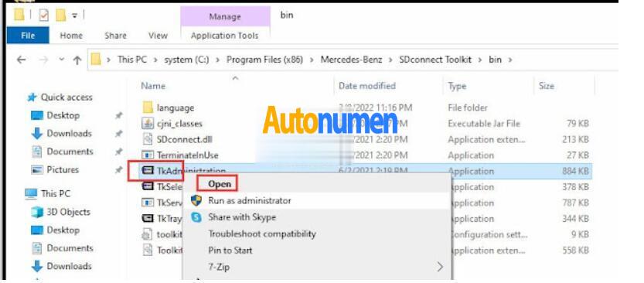Open Desktop under This PC
The image size is (644, 283).
pos(63,230)
